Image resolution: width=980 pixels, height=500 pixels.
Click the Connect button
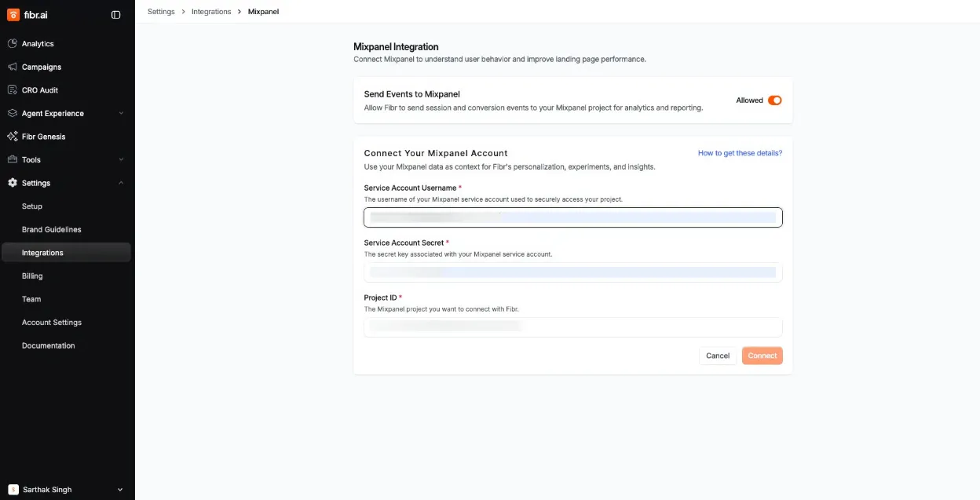pyautogui.click(x=762, y=356)
